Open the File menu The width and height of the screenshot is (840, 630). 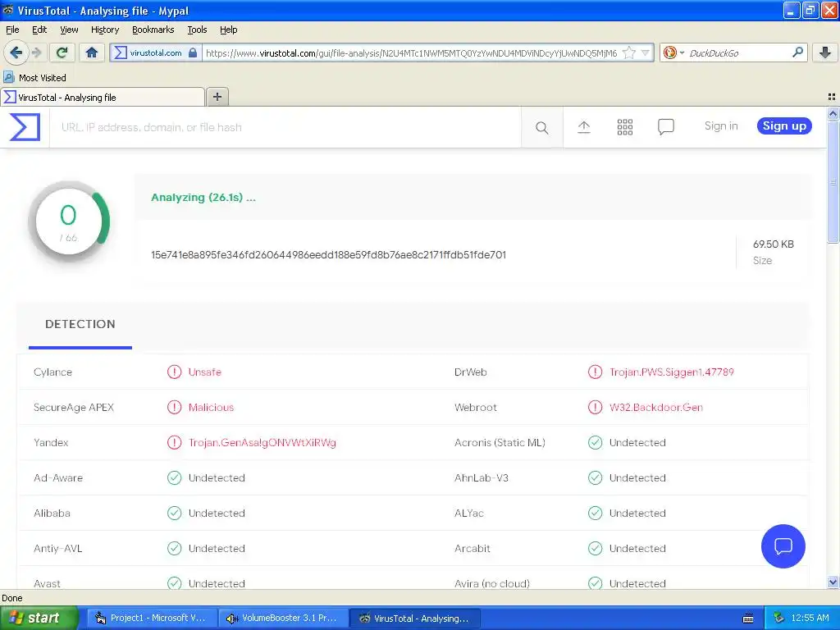click(12, 30)
